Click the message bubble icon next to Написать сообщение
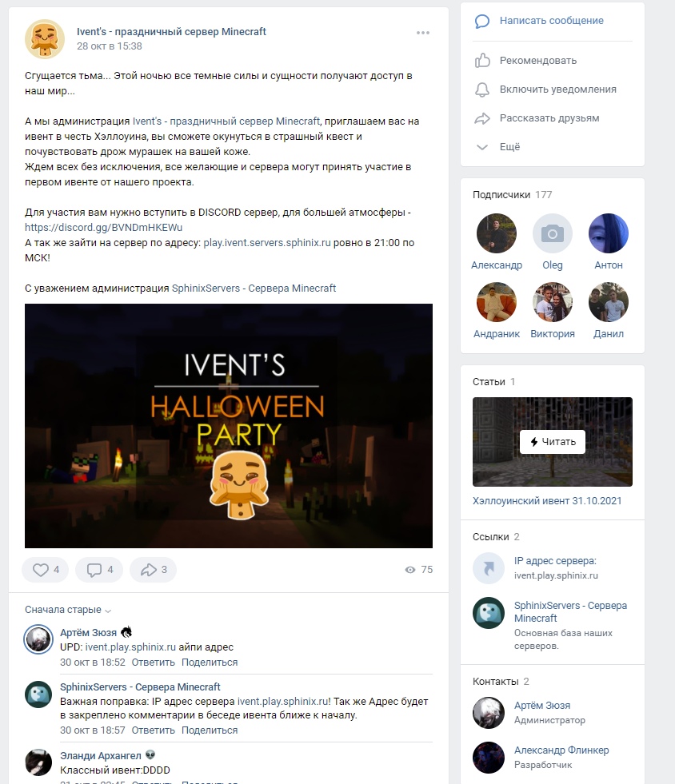This screenshot has width=675, height=784. [481, 21]
